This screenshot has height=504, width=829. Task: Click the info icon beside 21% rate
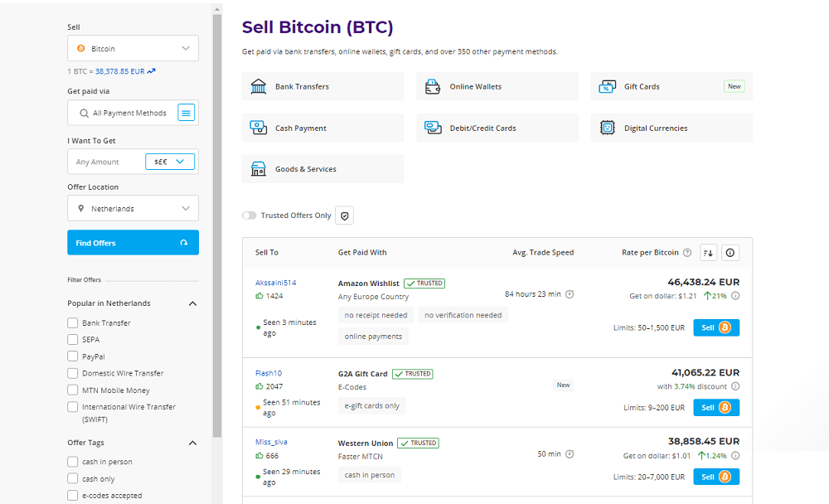[x=735, y=296]
